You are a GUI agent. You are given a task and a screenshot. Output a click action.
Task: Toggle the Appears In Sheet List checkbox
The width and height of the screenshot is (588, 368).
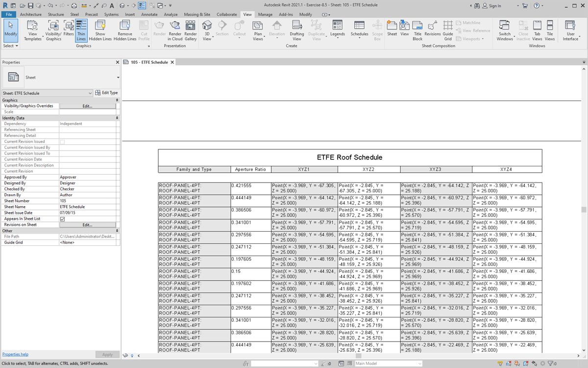pyautogui.click(x=62, y=219)
